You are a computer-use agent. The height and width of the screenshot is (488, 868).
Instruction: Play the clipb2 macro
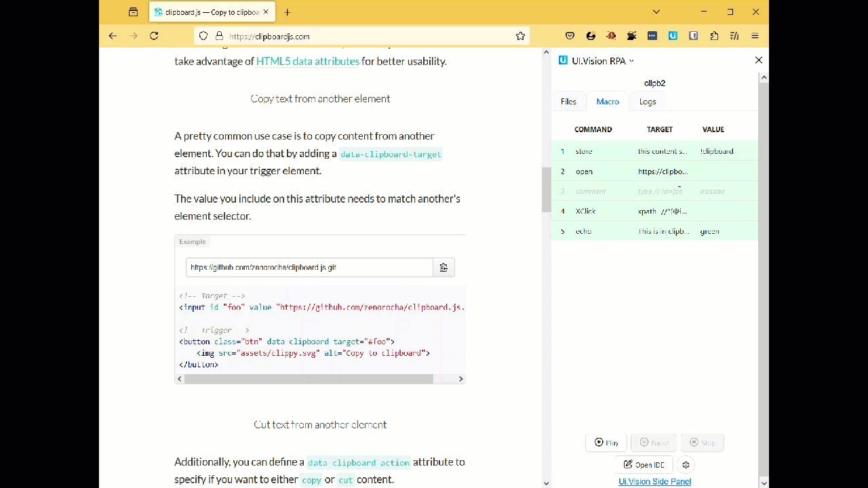(606, 443)
